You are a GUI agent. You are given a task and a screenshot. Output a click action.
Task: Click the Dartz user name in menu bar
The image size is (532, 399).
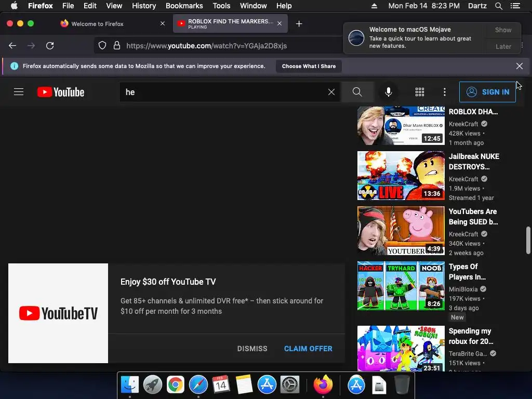(x=477, y=6)
